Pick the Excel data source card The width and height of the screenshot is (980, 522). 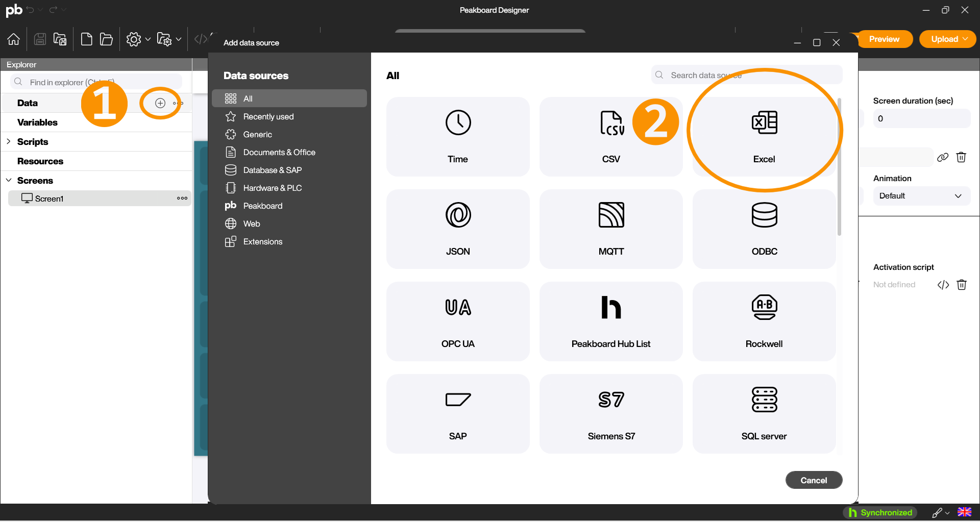click(764, 137)
